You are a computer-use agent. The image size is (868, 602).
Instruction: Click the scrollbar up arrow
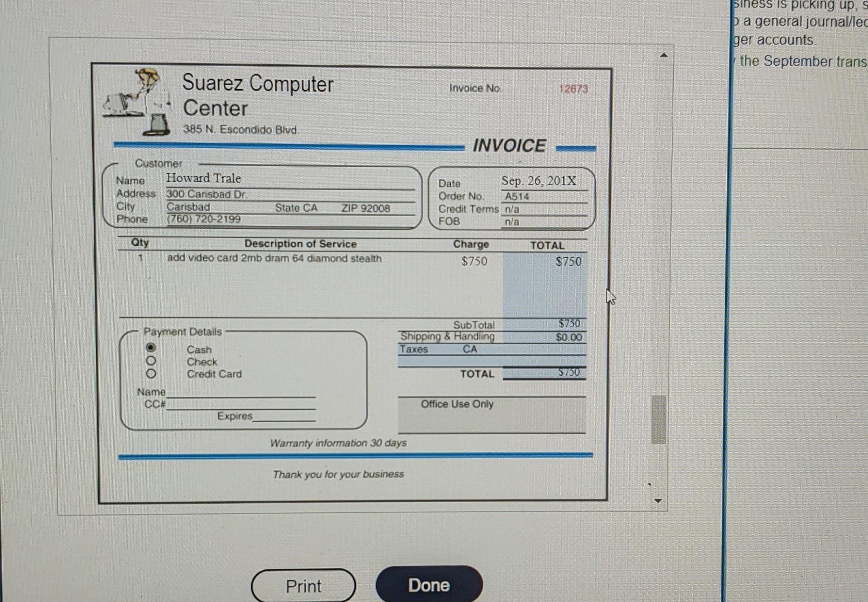(663, 55)
